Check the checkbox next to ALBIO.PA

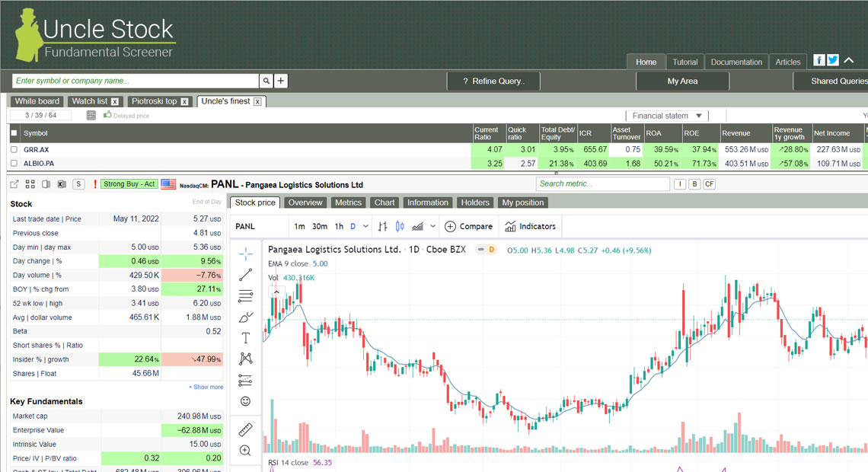pos(12,163)
